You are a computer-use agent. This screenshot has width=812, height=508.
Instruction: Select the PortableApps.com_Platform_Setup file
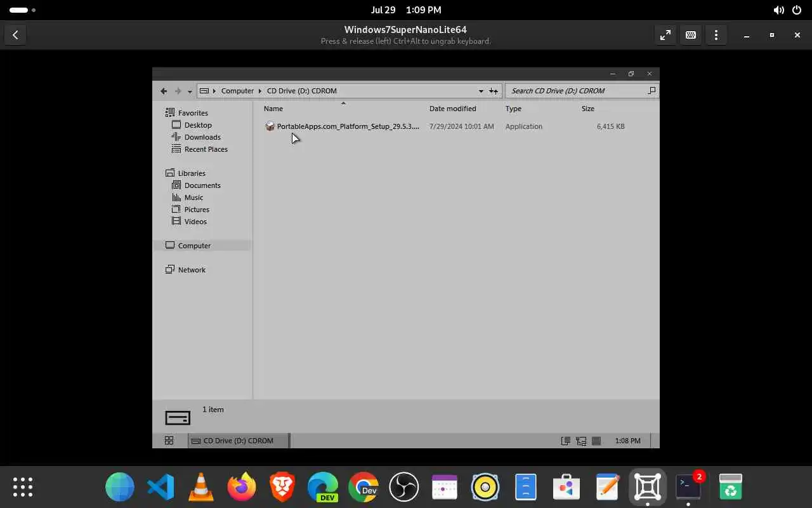(348, 126)
